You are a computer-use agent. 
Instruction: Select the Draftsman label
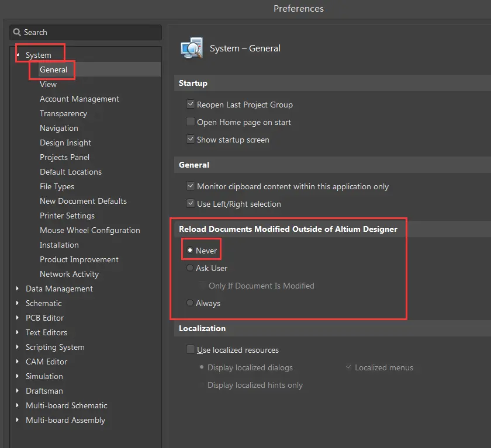pos(44,391)
